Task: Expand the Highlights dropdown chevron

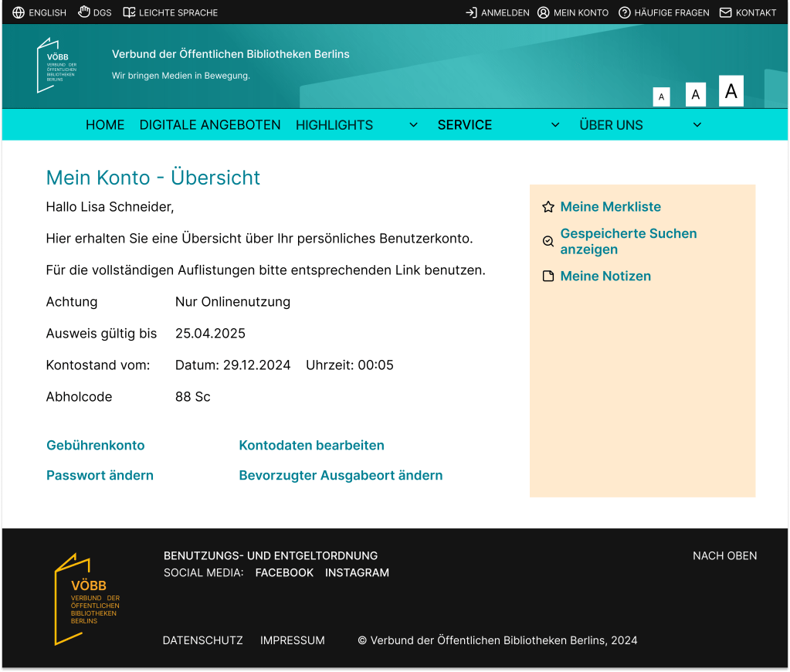Action: pos(413,125)
